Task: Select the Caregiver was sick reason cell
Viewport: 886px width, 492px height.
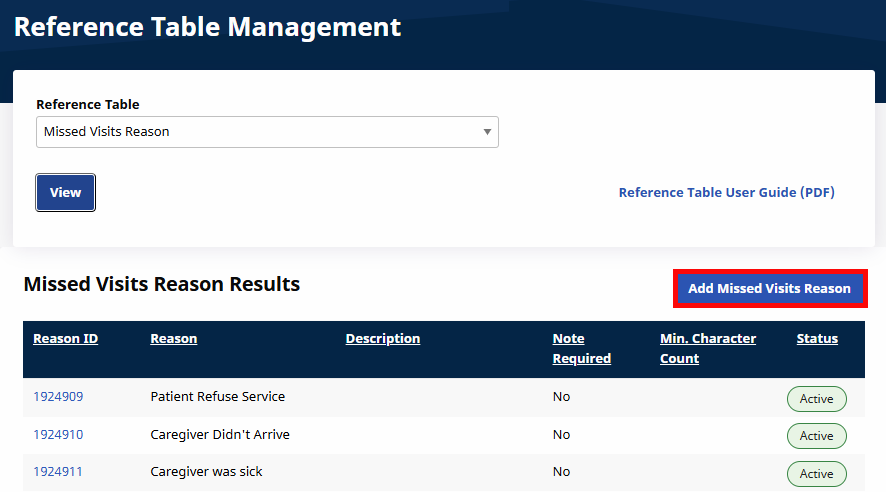Action: coord(206,472)
